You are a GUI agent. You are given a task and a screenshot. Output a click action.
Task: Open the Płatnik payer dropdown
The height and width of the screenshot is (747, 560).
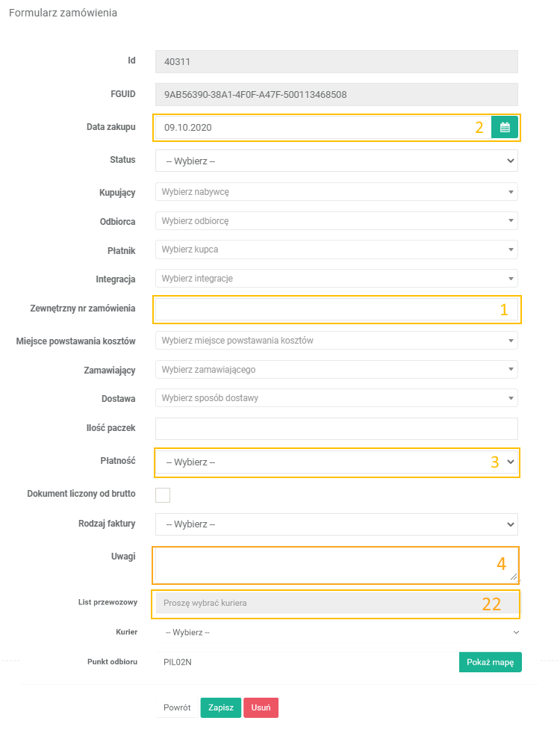(x=336, y=249)
